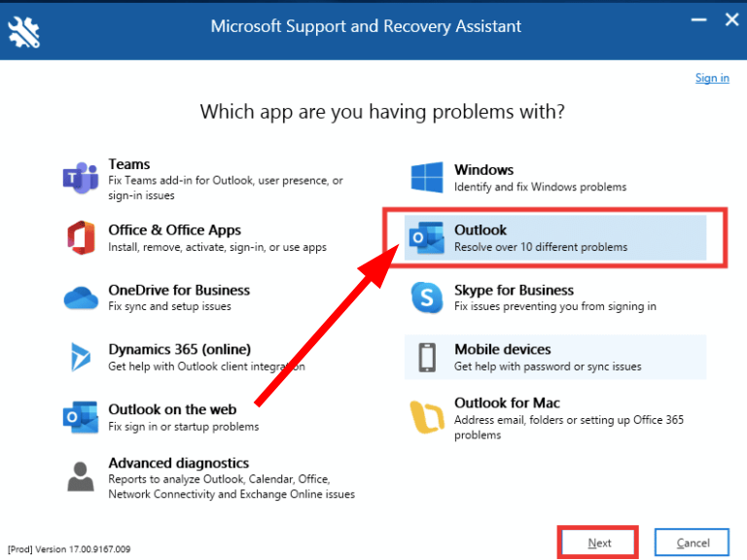Click 'Fix issues preventing you from signing in'

point(555,306)
